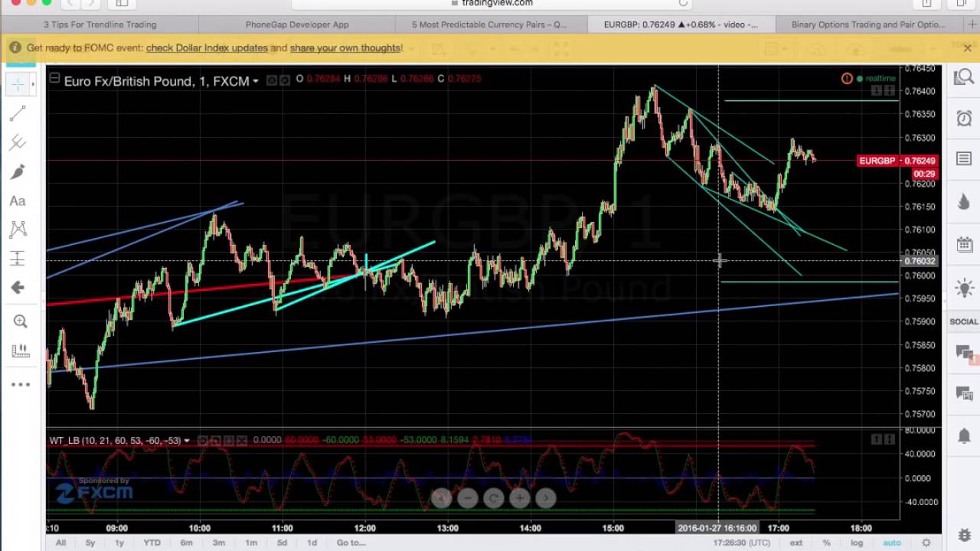Click the bug report icon

[964, 535]
